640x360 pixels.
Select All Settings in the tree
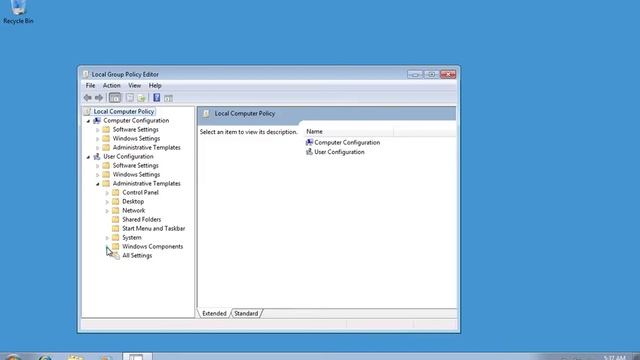(137, 256)
